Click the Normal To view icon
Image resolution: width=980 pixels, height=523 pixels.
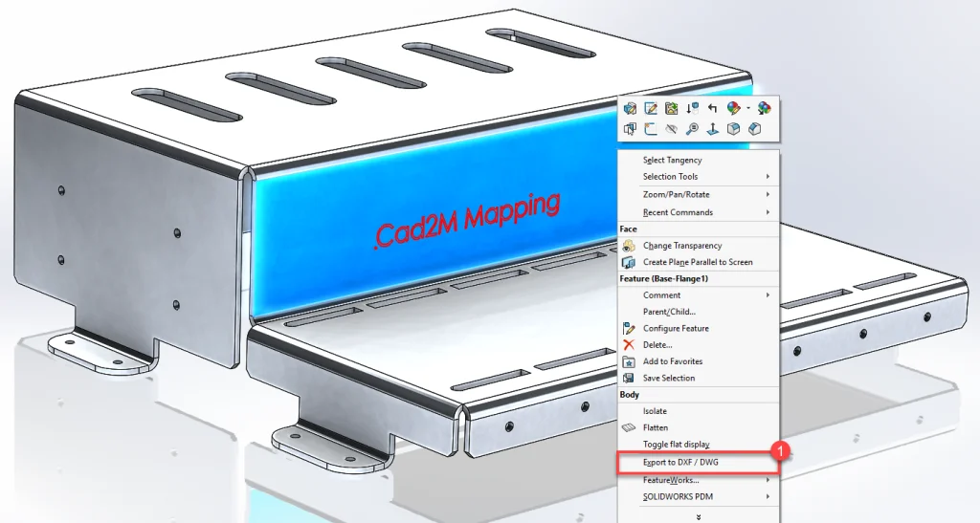click(713, 129)
